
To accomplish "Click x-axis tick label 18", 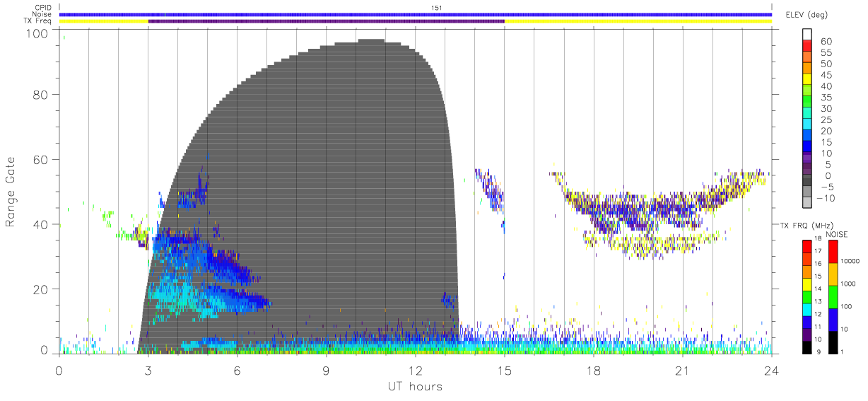I will click(594, 371).
